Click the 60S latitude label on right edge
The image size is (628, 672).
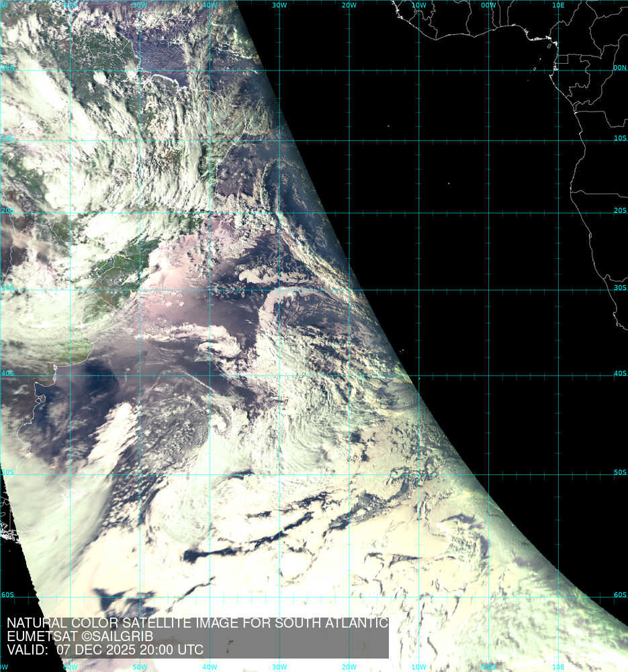click(x=619, y=595)
